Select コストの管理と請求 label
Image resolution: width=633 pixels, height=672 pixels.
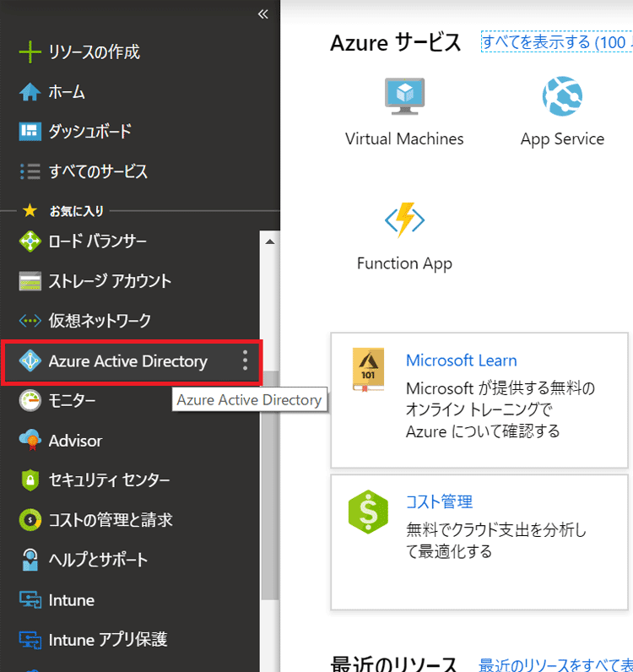[x=111, y=520]
